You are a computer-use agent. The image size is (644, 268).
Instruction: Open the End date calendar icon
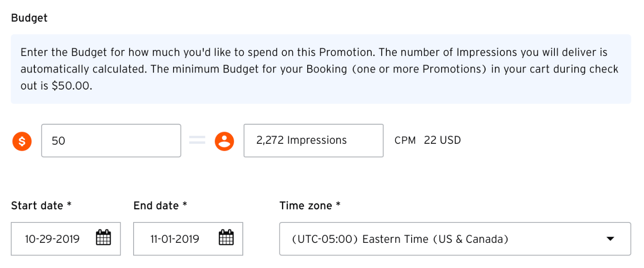point(226,238)
